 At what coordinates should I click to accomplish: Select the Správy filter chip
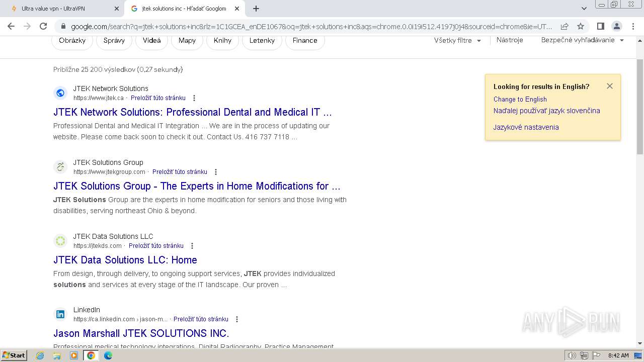click(114, 40)
